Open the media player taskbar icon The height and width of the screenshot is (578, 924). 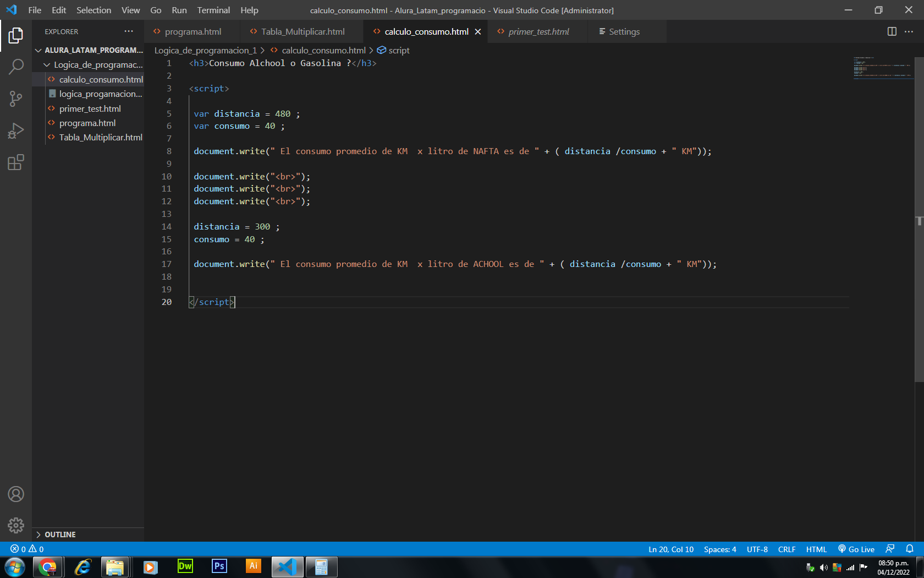pyautogui.click(x=150, y=567)
